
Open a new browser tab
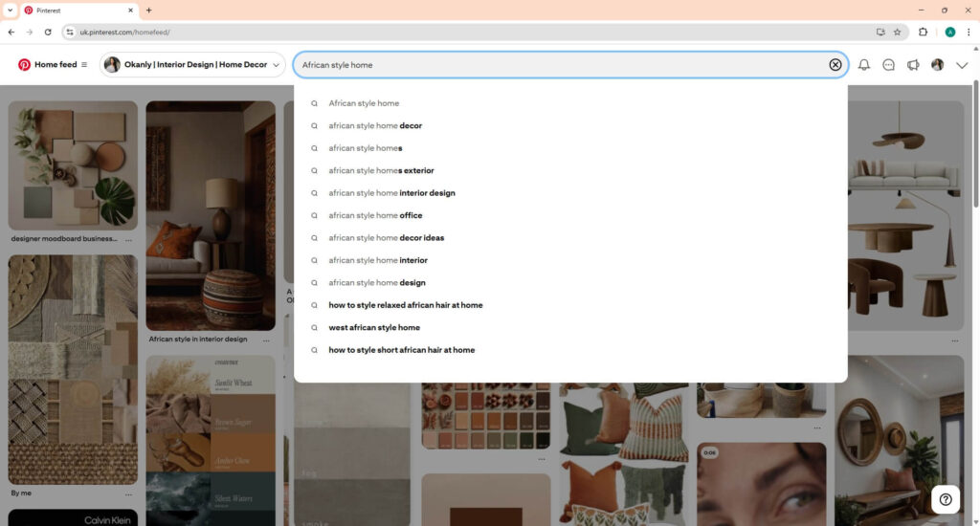click(148, 11)
